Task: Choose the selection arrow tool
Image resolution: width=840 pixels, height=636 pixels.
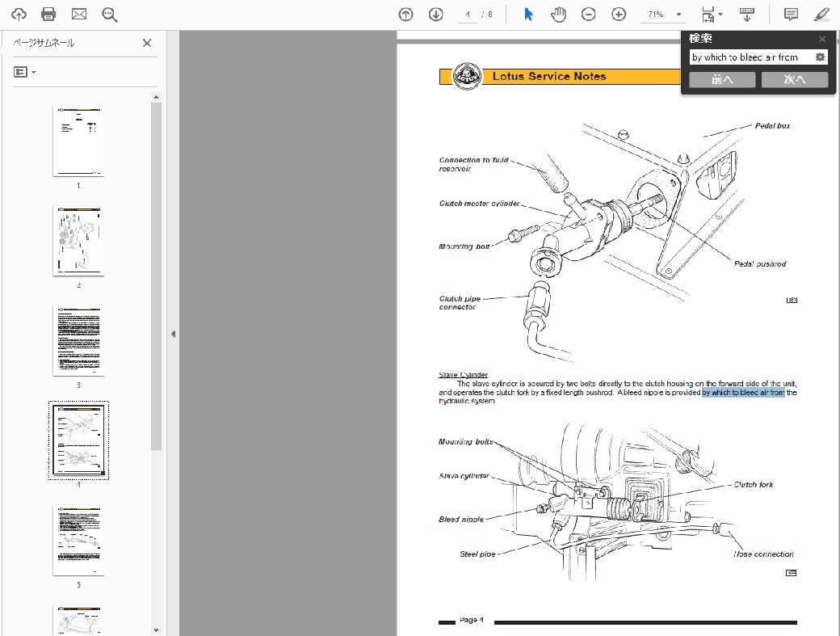Action: coord(528,15)
